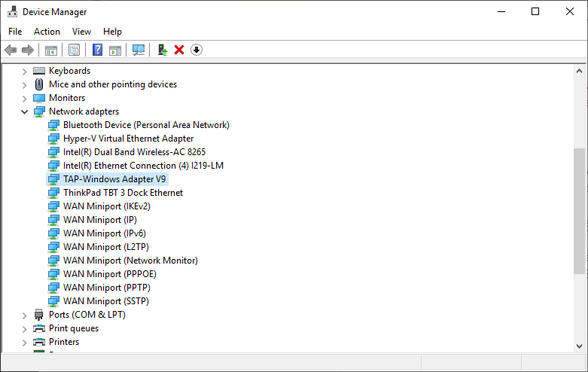Select the Print queues label

[x=74, y=328]
